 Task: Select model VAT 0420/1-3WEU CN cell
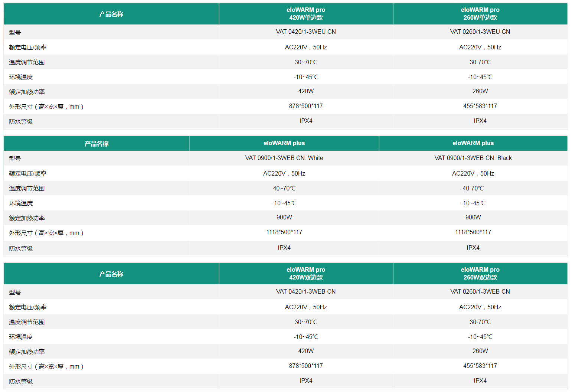[x=306, y=32]
